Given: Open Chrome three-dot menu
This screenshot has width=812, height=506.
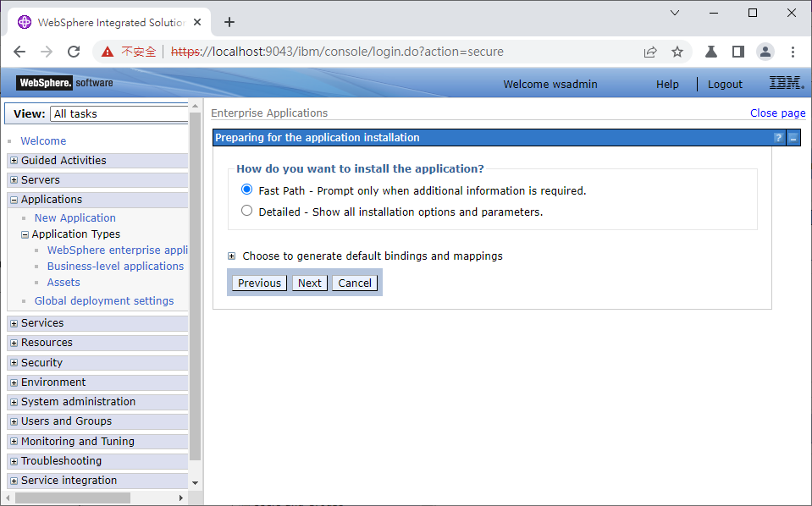Looking at the screenshot, I should tap(793, 52).
